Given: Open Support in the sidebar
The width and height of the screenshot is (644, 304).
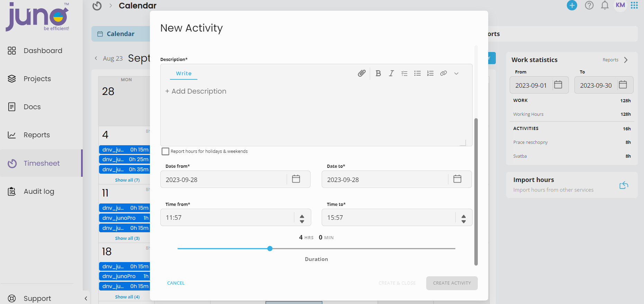Looking at the screenshot, I should [x=37, y=298].
